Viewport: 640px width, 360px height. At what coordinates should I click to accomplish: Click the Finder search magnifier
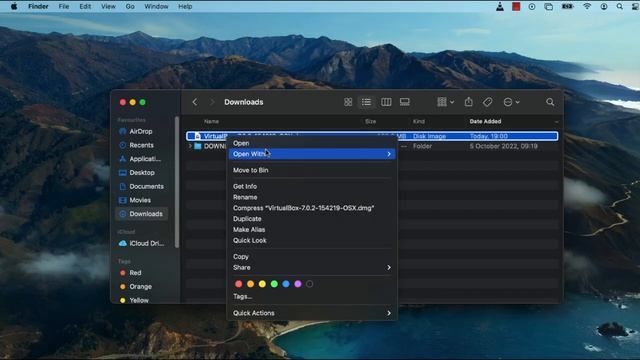pyautogui.click(x=550, y=102)
